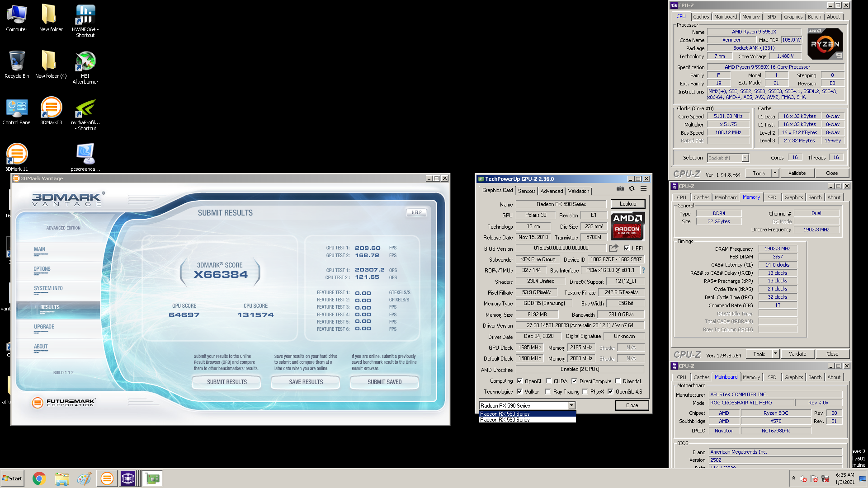
Task: Click Validate in the top CPU-Z window
Action: point(797,173)
